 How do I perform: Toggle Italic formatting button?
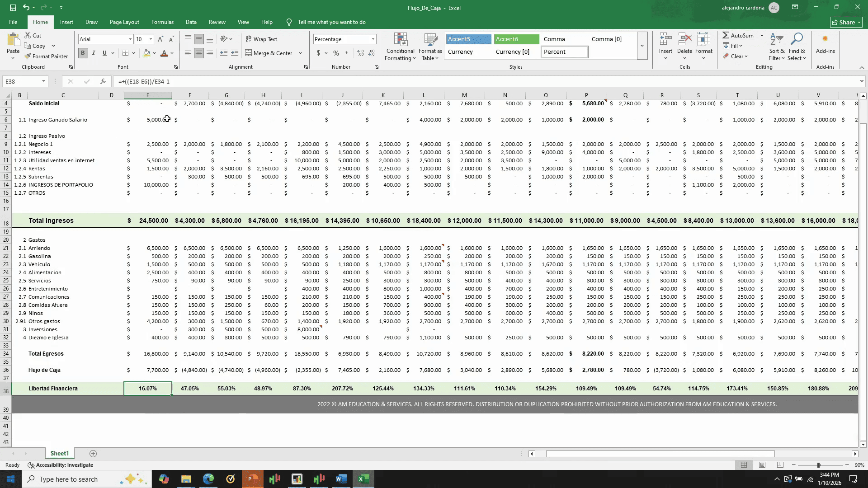(x=94, y=53)
